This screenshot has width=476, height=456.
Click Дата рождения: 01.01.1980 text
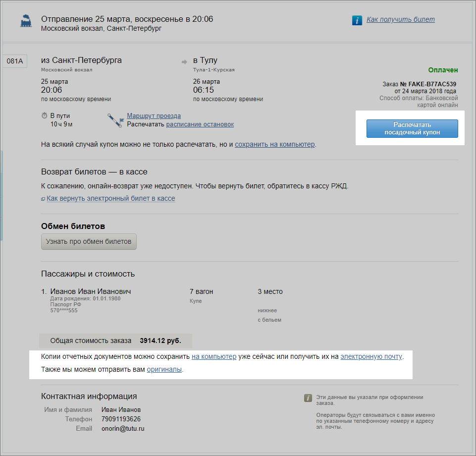pos(85,299)
